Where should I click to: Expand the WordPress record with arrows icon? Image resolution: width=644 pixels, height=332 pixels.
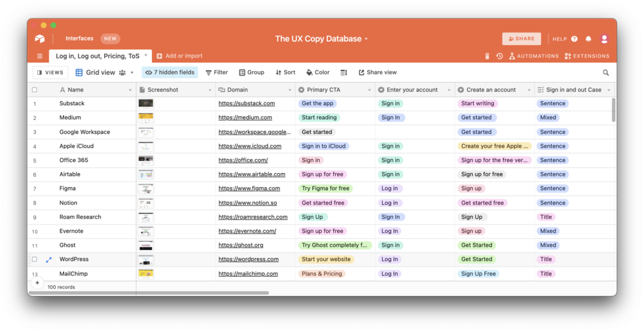pos(49,260)
